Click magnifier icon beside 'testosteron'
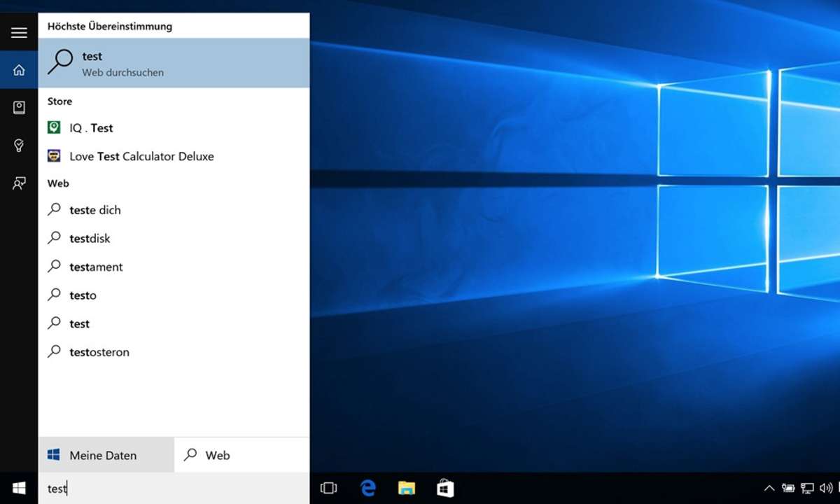This screenshot has width=840, height=504. tap(54, 351)
